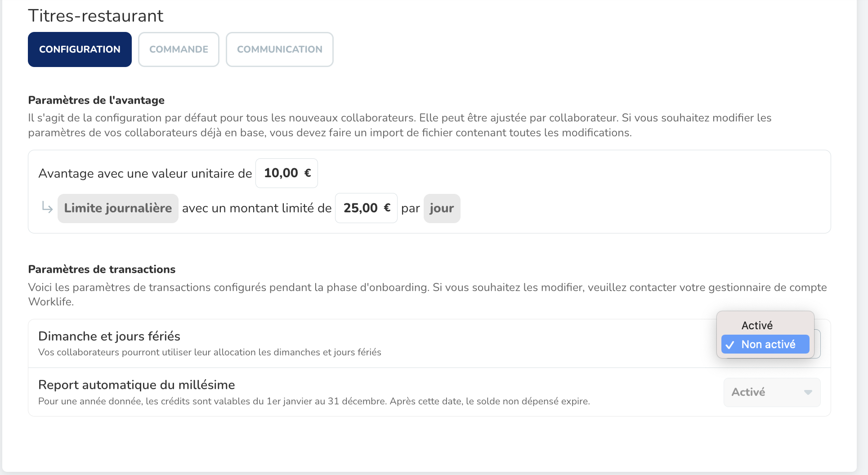Click the Sunday allocation description text

210,352
